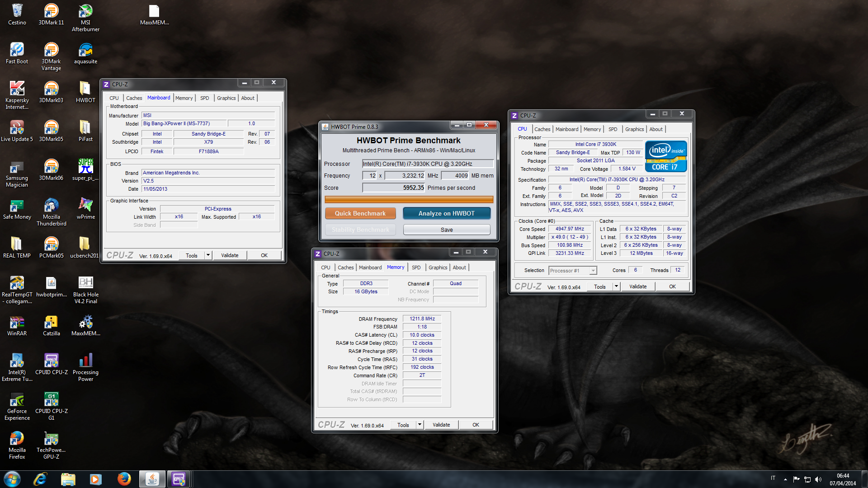The width and height of the screenshot is (868, 488).
Task: Expand Tools dropdown arrow in Memory CPU-Z window
Action: coord(420,425)
